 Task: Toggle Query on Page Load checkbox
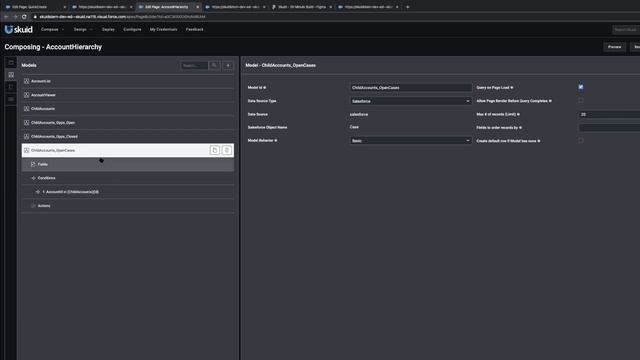click(x=581, y=87)
